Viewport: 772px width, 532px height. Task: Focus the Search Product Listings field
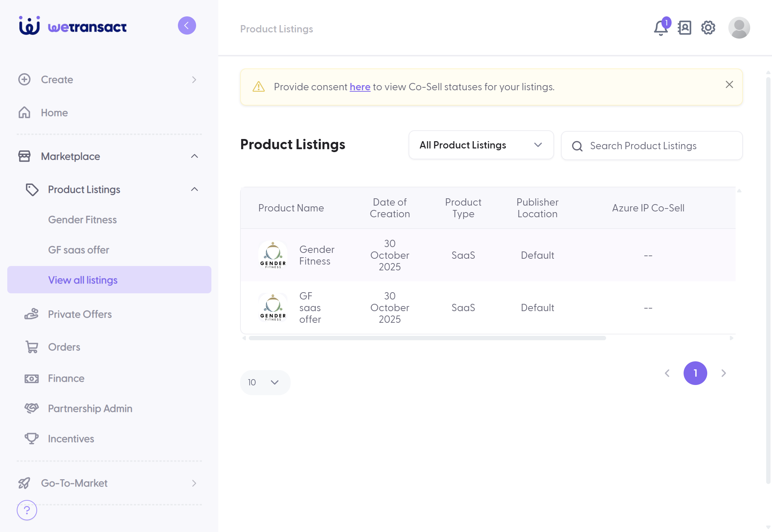652,146
